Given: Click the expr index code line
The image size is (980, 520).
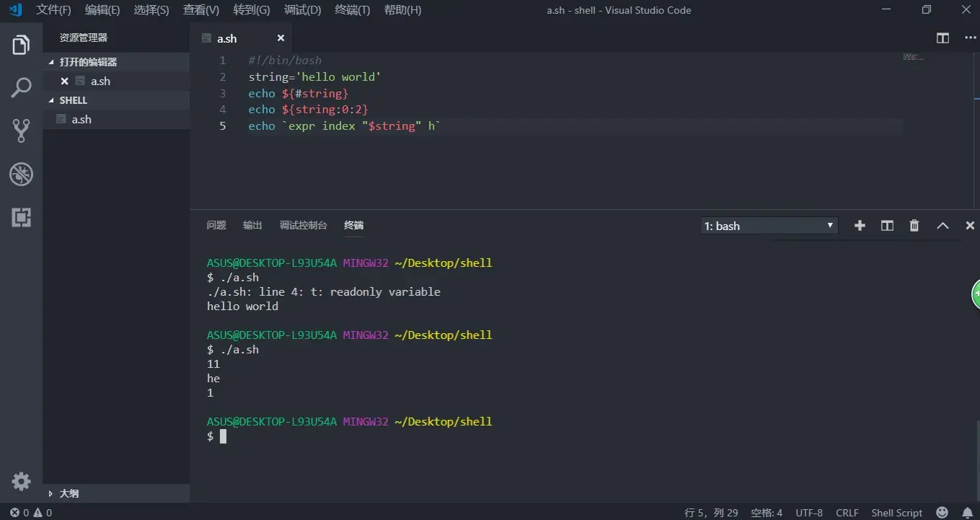Looking at the screenshot, I should tap(344, 126).
